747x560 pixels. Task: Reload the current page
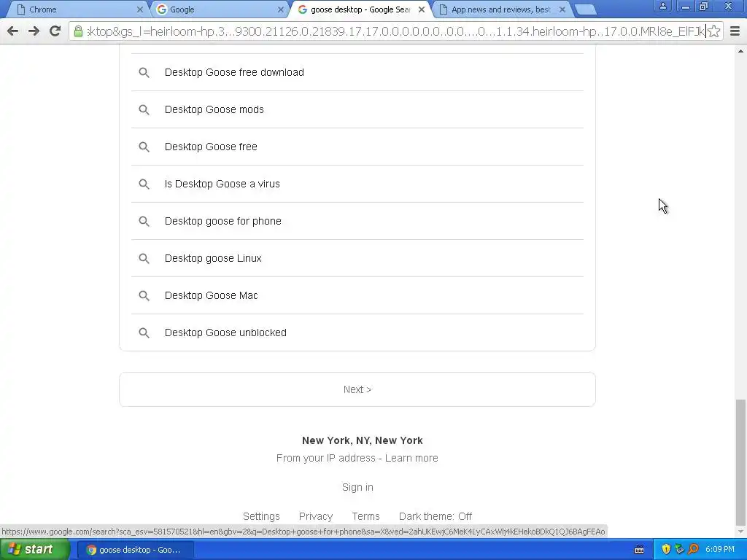point(55,31)
